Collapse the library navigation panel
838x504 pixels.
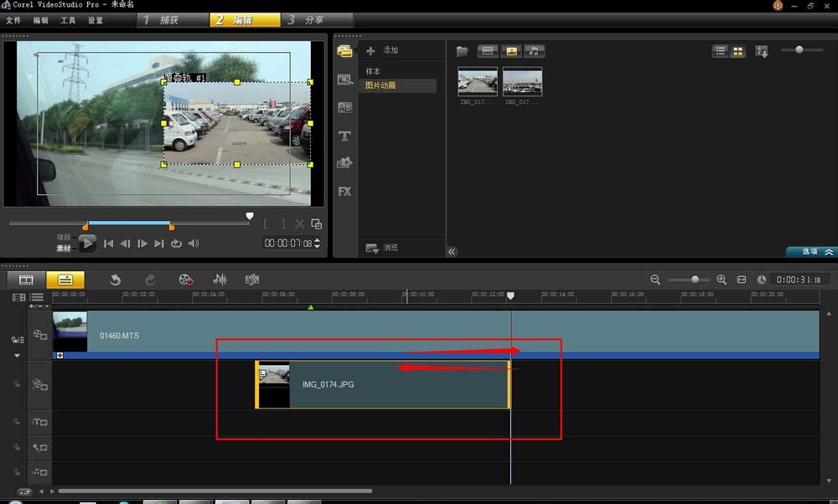(x=452, y=251)
